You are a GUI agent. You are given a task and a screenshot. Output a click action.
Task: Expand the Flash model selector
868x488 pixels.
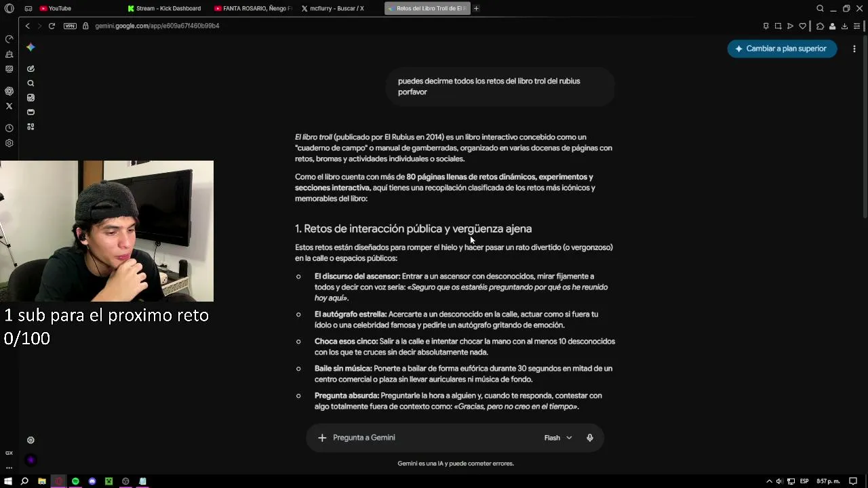pos(558,438)
